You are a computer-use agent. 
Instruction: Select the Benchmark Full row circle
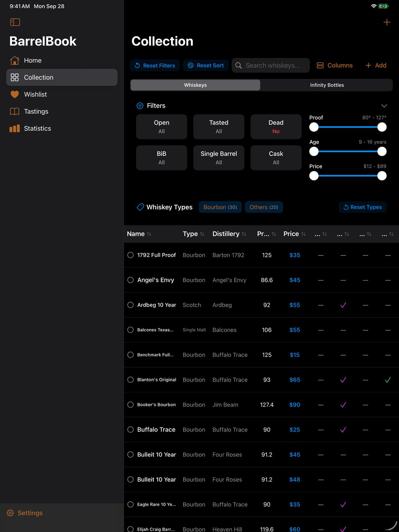[x=130, y=355]
